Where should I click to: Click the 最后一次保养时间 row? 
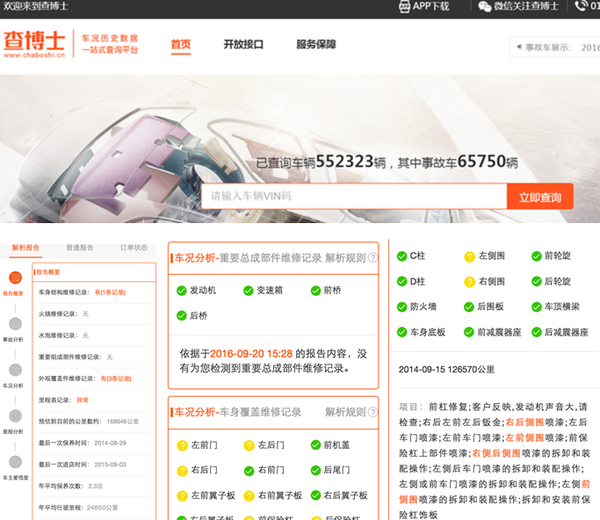click(94, 443)
